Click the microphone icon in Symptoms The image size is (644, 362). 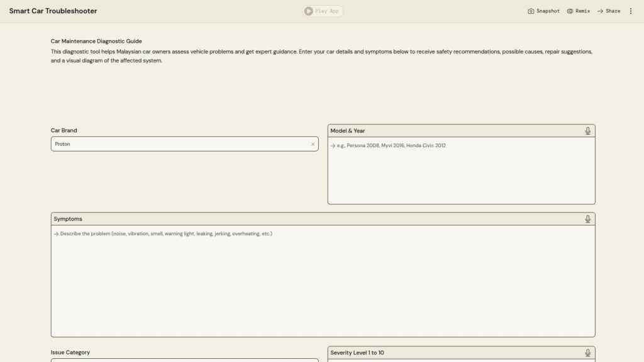click(587, 219)
